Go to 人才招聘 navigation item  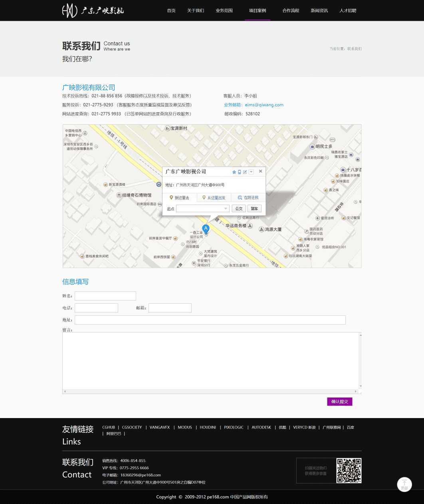click(348, 10)
